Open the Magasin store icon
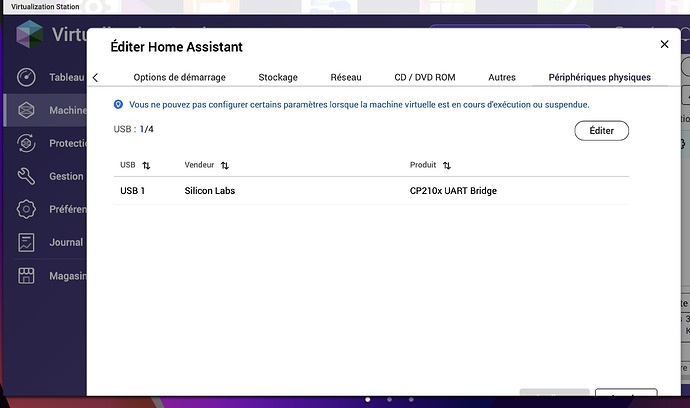 pos(26,276)
